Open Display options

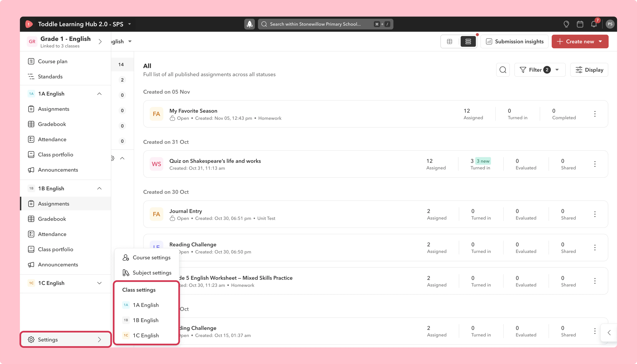click(589, 70)
